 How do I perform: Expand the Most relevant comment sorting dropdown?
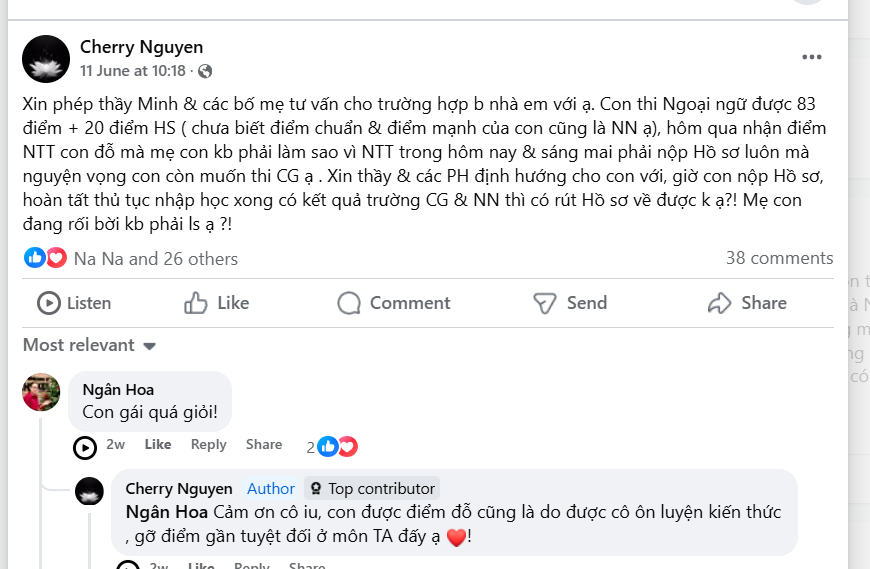(x=90, y=345)
